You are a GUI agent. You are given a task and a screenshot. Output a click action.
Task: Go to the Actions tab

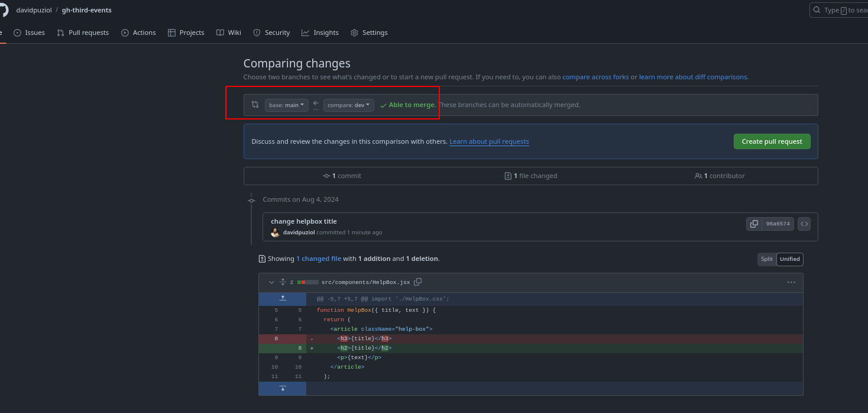(x=138, y=33)
